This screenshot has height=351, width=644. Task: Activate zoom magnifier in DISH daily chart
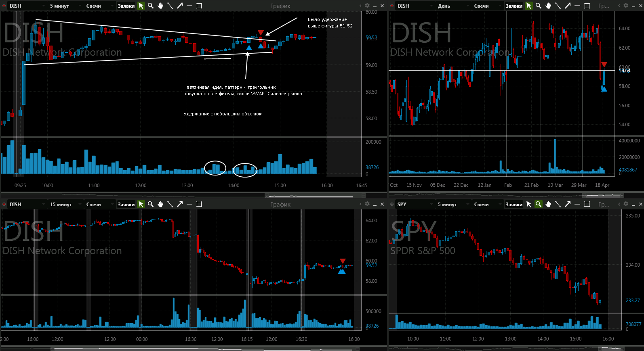coord(539,6)
